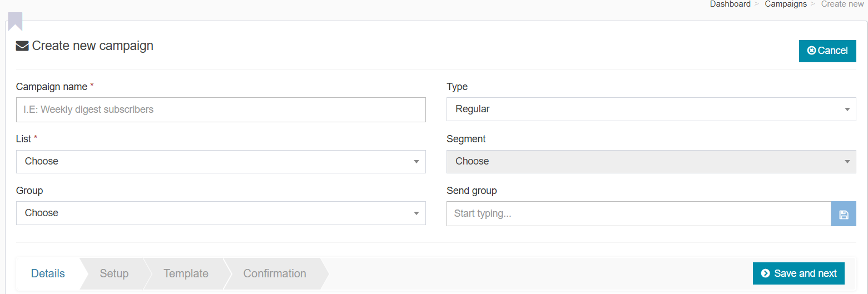Click the Campaign name field label
The image size is (868, 294).
click(x=51, y=87)
